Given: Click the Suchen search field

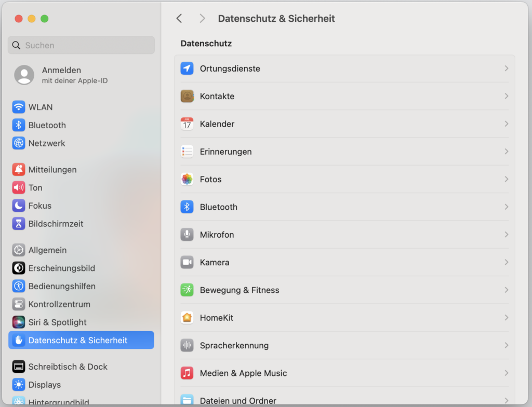Looking at the screenshot, I should pyautogui.click(x=82, y=45).
